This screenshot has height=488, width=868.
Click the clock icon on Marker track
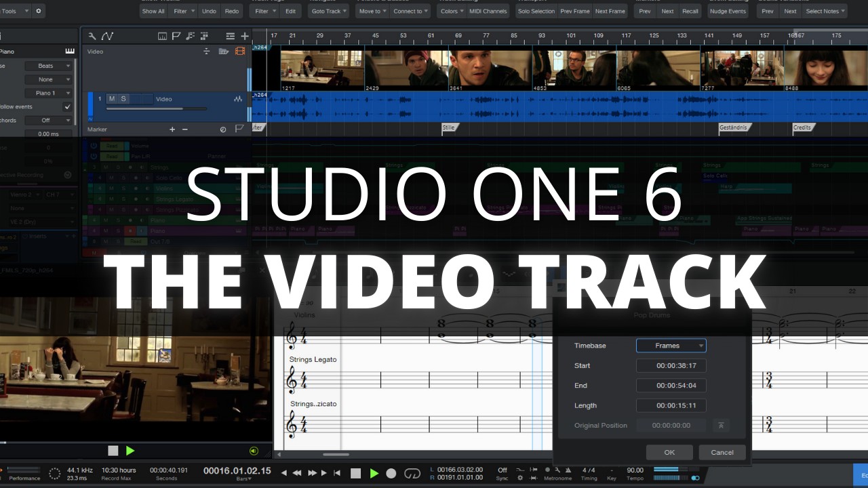point(223,129)
